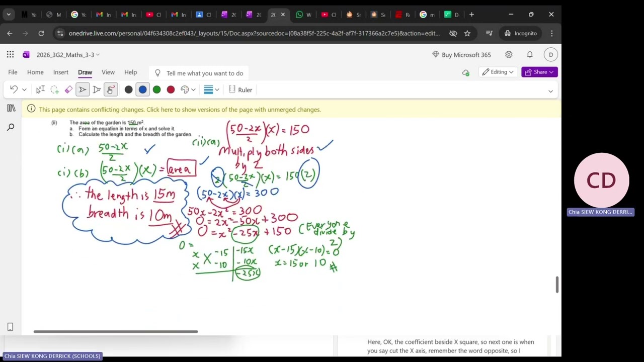The image size is (644, 362).
Task: Select the Draw tab
Action: pyautogui.click(x=85, y=72)
